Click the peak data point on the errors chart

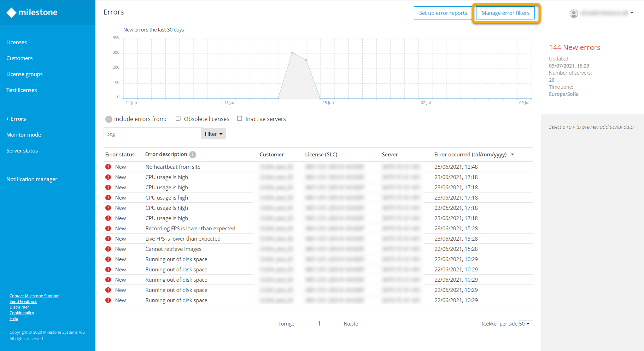click(292, 52)
